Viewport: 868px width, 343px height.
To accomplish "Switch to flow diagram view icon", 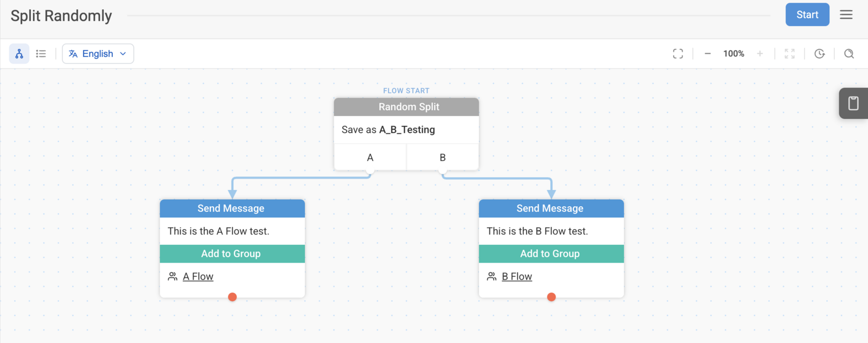I will point(19,54).
